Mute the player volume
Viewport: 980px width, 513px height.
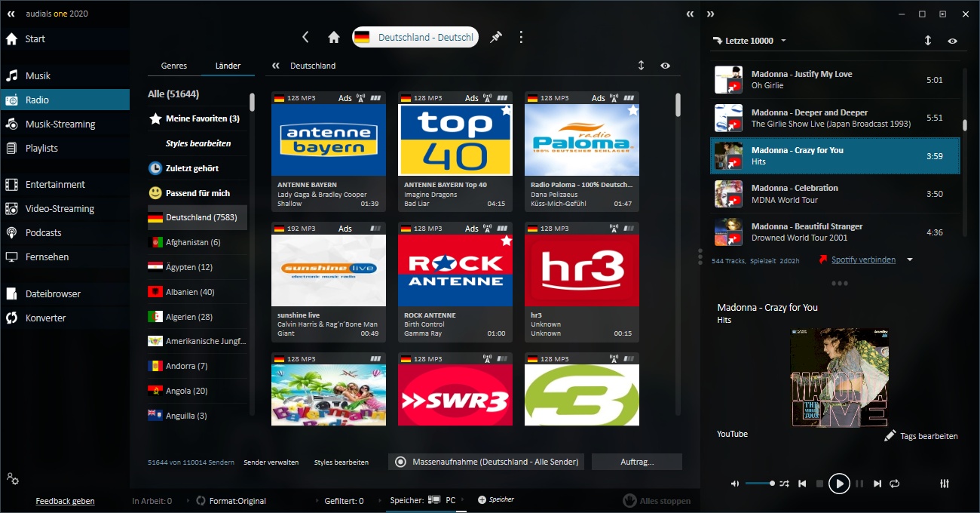click(735, 484)
